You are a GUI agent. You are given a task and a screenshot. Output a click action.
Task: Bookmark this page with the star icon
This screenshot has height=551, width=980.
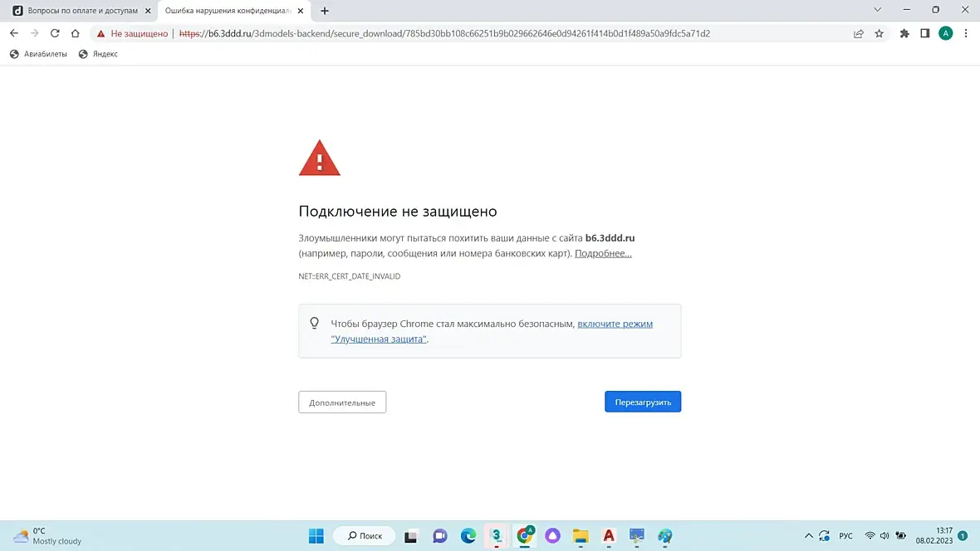tap(880, 34)
